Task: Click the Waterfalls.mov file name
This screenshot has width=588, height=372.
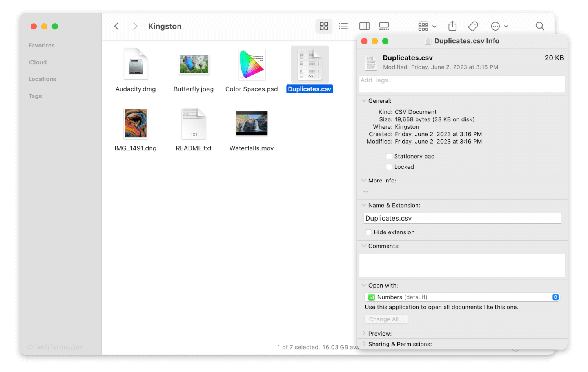Action: (x=252, y=148)
